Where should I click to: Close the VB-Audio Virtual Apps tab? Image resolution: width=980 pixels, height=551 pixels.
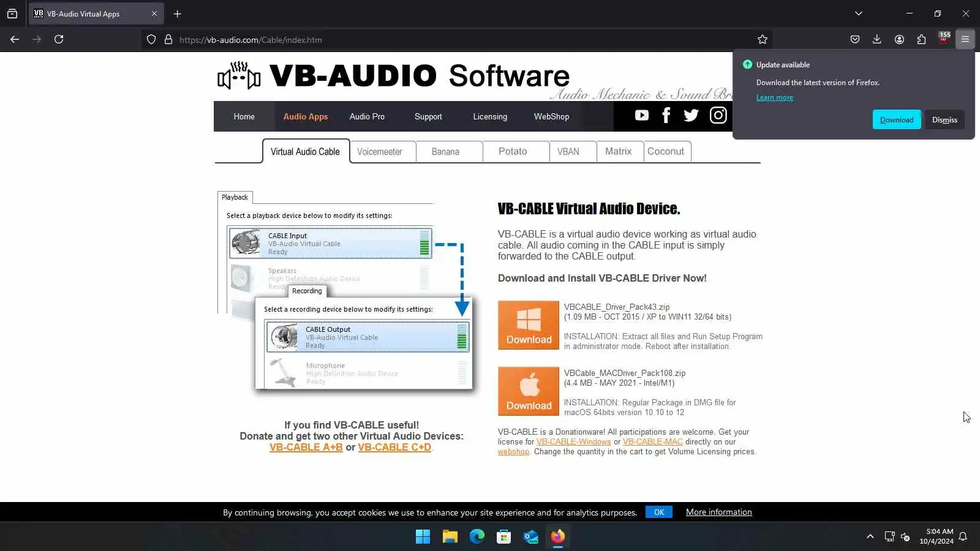(x=154, y=13)
